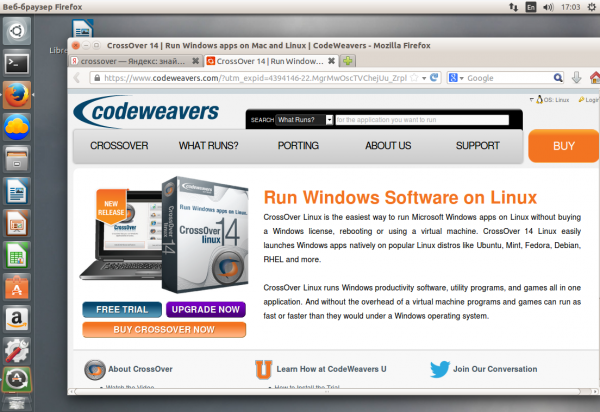
Task: Close the CrossOver 14 tab
Action: [x=331, y=61]
